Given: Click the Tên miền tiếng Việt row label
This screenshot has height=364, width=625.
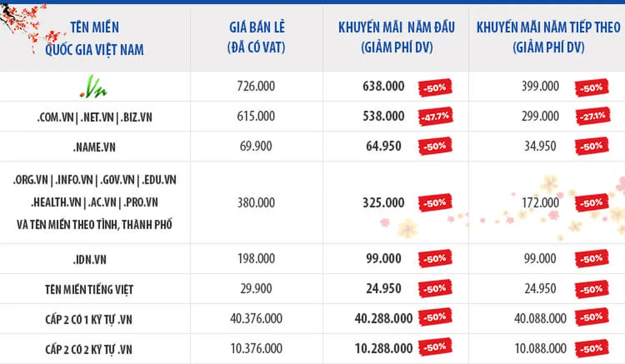Looking at the screenshot, I should pyautogui.click(x=89, y=290).
